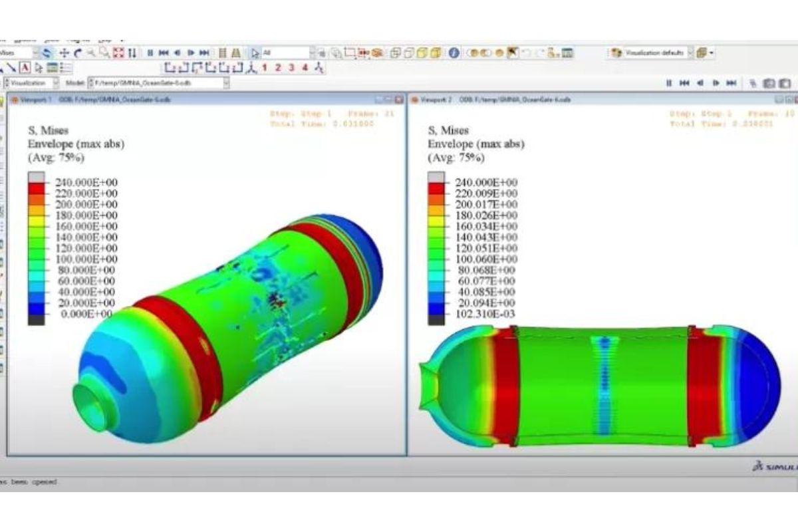Image resolution: width=798 pixels, height=532 pixels.
Task: Apply custom view number 3
Action: (291, 67)
